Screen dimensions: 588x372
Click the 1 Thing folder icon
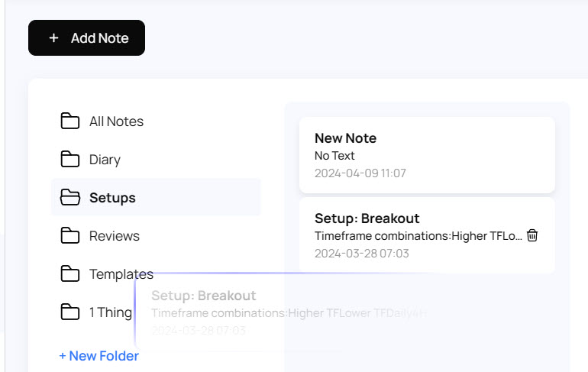pyautogui.click(x=70, y=312)
